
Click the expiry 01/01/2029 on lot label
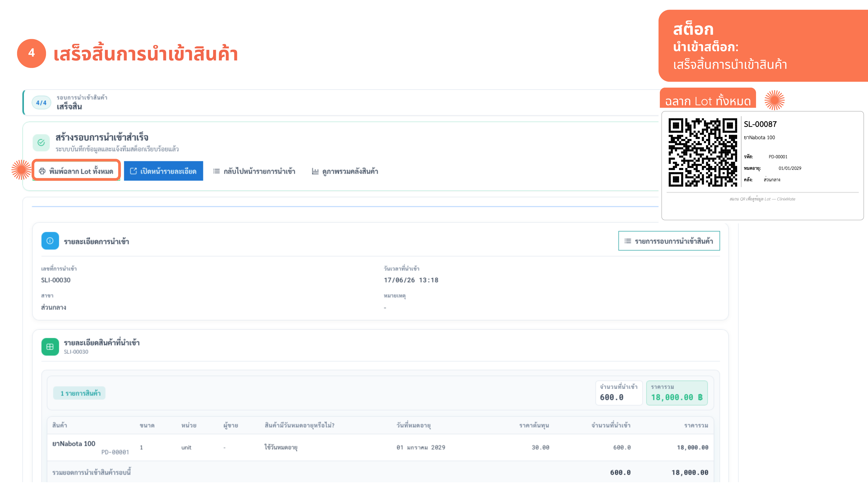point(790,168)
